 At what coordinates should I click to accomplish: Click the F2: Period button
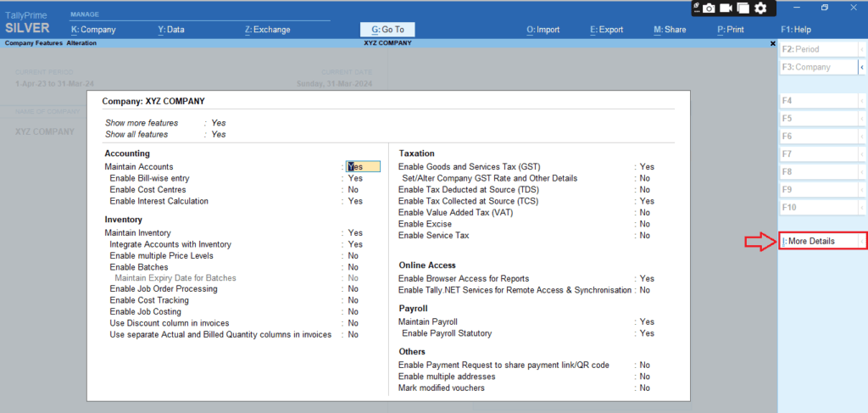click(819, 49)
